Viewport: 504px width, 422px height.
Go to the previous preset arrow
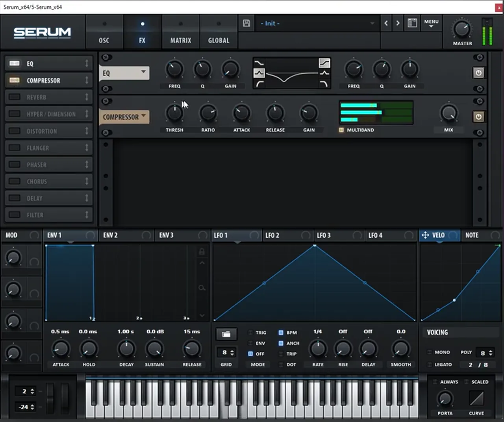[386, 23]
